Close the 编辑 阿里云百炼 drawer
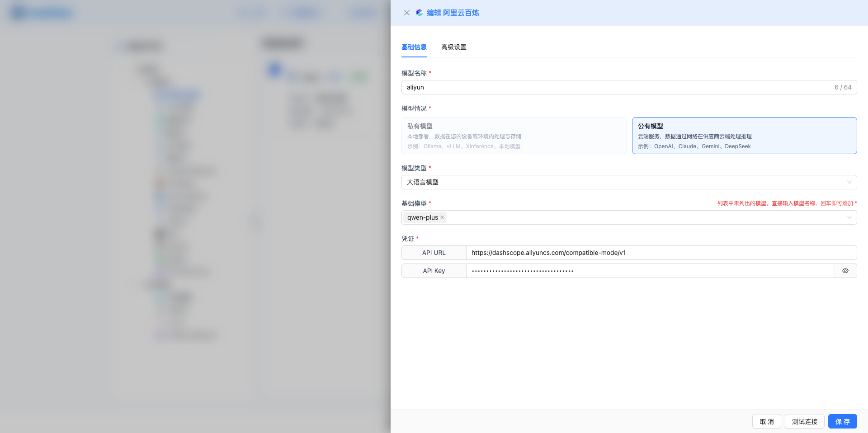This screenshot has height=433, width=868. (406, 13)
